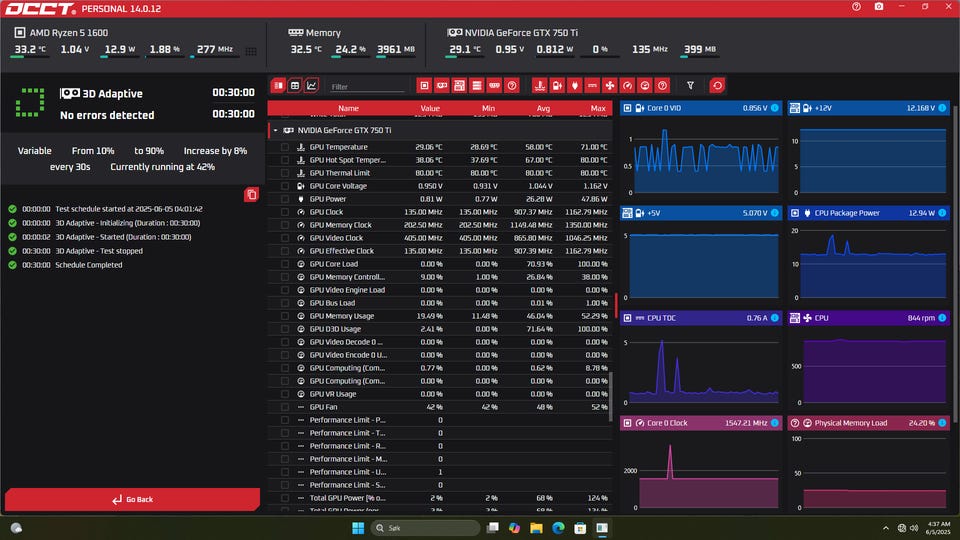Collapse the NVIDIA GeForce GTX 750 Ti group

276,130
